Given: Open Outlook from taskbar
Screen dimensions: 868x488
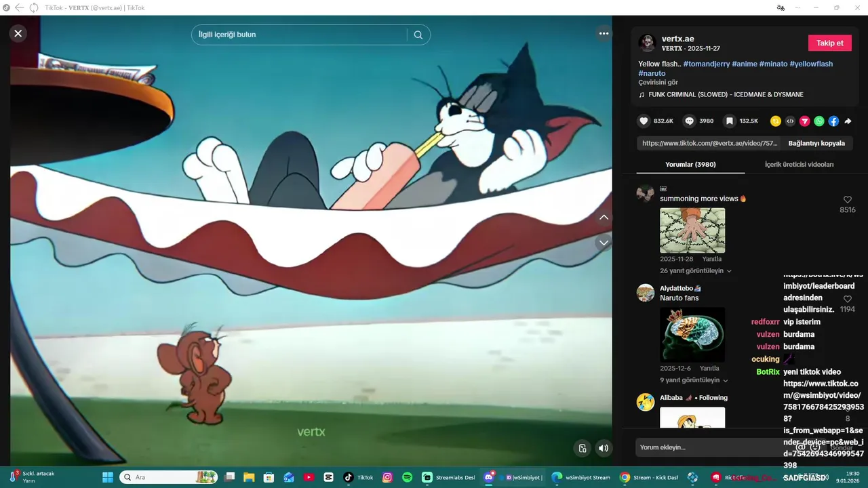Looking at the screenshot, I should (x=289, y=477).
